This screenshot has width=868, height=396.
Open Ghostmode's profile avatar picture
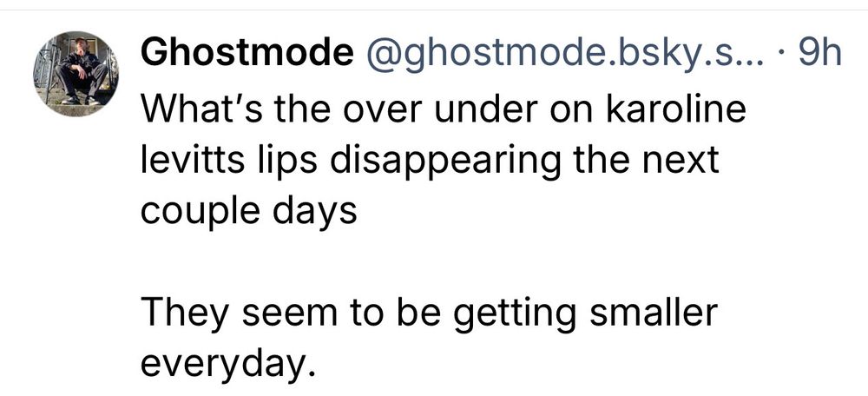click(76, 74)
